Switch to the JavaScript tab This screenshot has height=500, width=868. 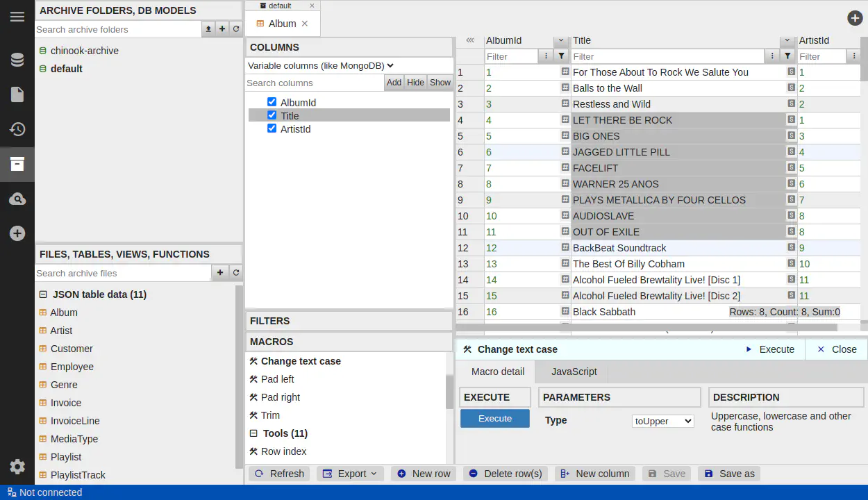574,372
